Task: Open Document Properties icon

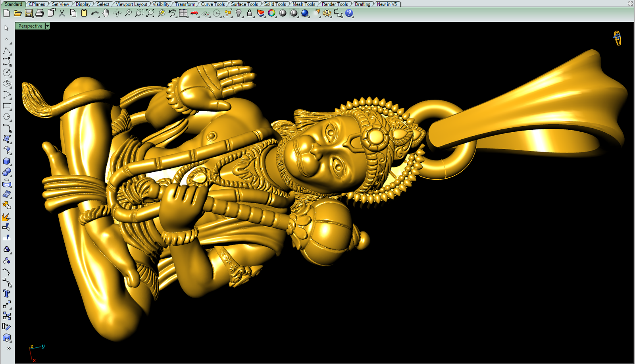Action: (x=51, y=13)
